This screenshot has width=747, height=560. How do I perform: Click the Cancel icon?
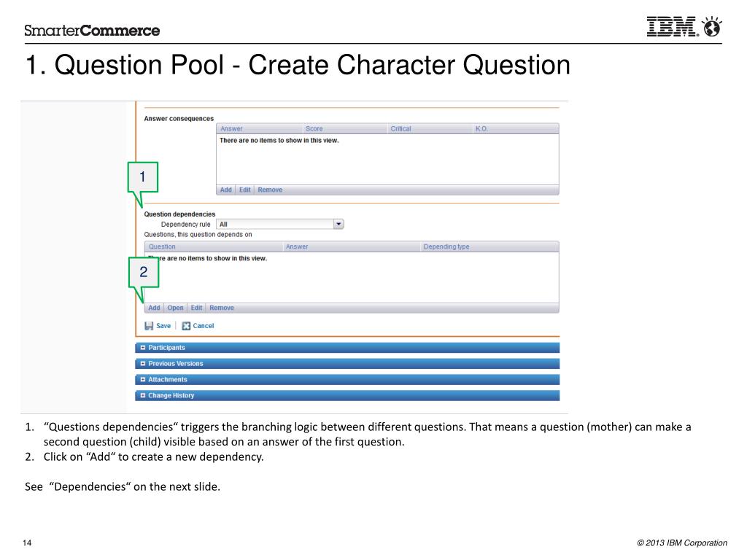(x=186, y=326)
